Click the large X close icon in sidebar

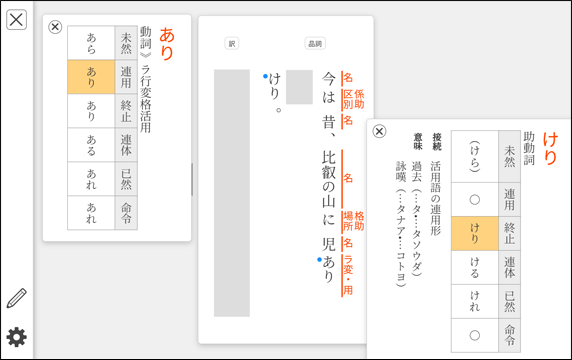pos(16,19)
